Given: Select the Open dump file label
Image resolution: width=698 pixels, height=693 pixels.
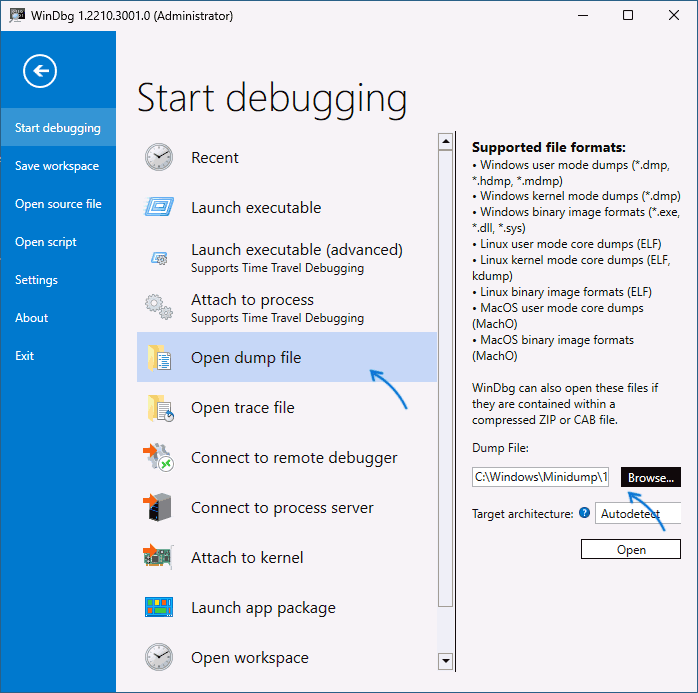Looking at the screenshot, I should point(246,358).
